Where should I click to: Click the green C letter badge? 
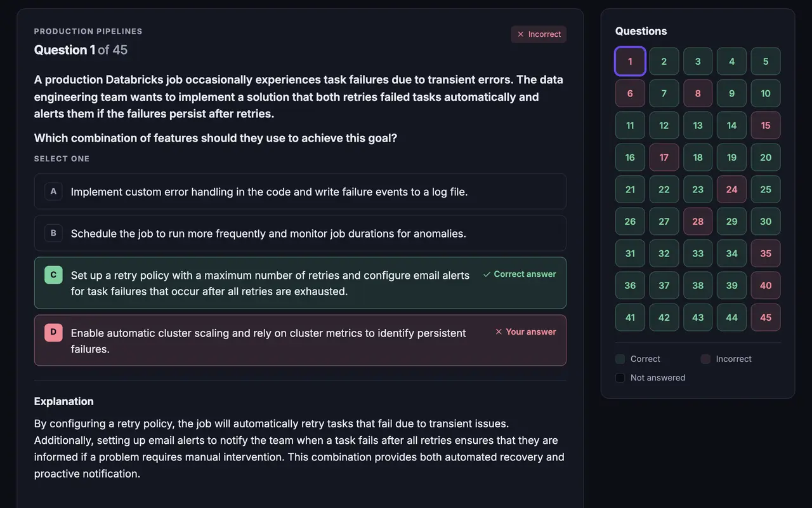(x=53, y=275)
